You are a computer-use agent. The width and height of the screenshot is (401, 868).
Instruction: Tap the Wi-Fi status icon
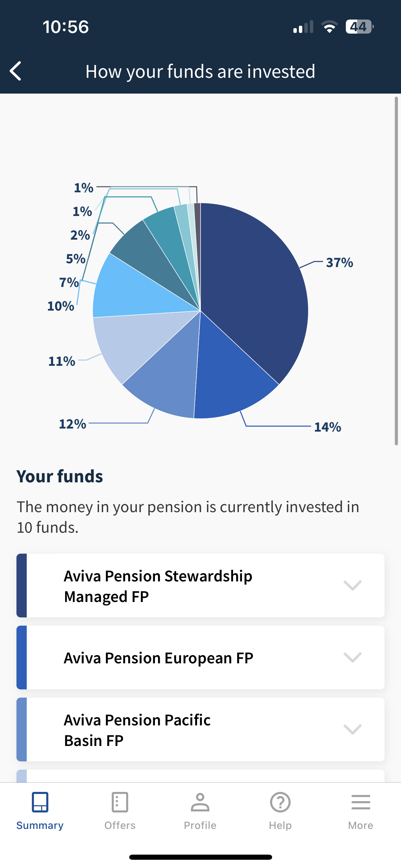329,27
